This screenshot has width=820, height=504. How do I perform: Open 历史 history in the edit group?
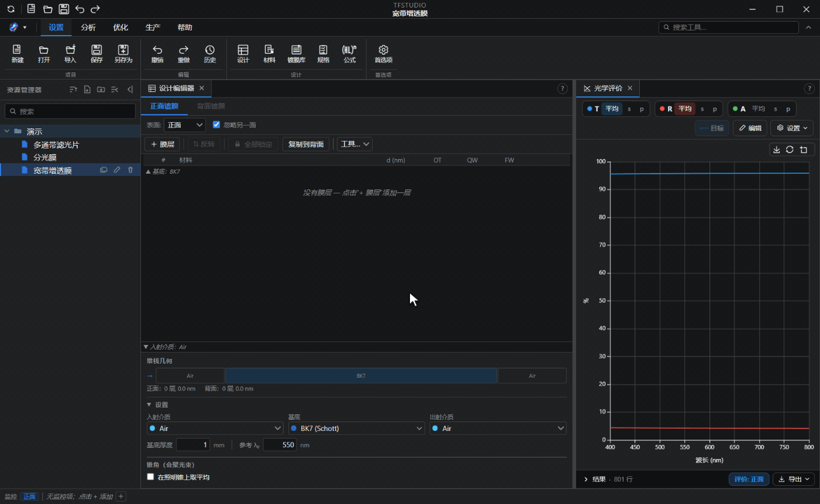[210, 54]
